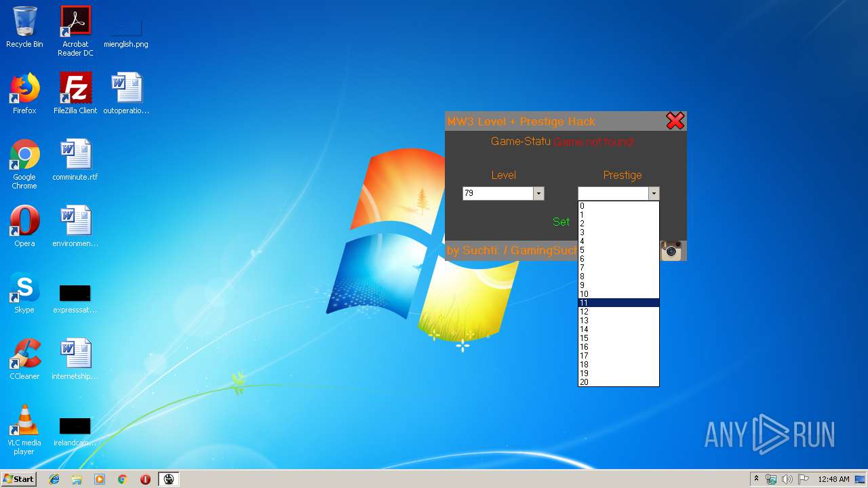The image size is (868, 488).
Task: Pick prestige value 20
Action: [618, 382]
